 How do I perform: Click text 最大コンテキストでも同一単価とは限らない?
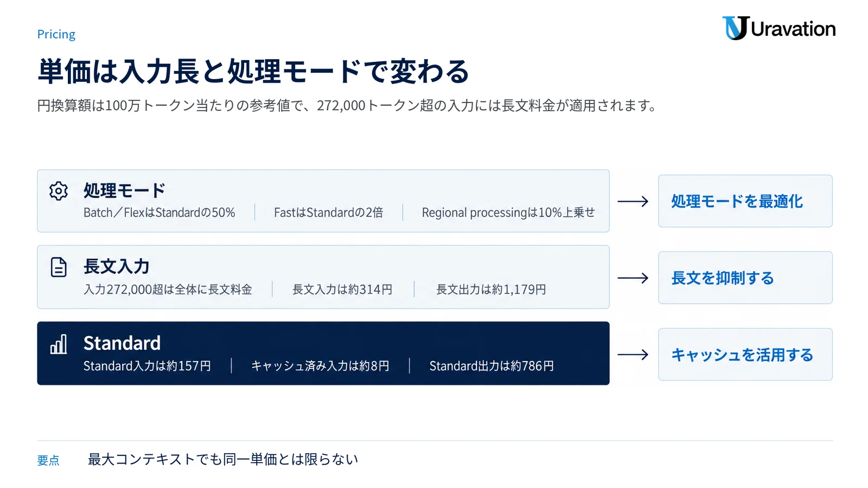(x=223, y=459)
